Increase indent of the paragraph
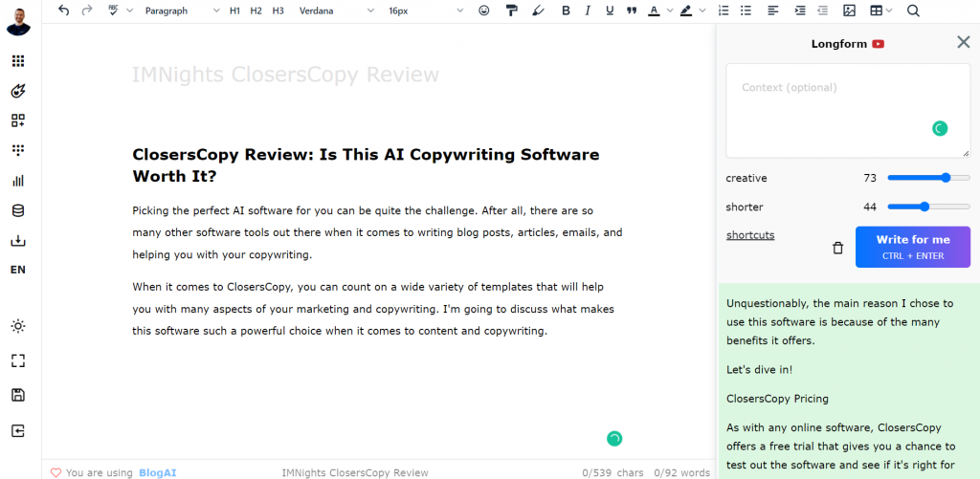The height and width of the screenshot is (479, 980). [800, 11]
